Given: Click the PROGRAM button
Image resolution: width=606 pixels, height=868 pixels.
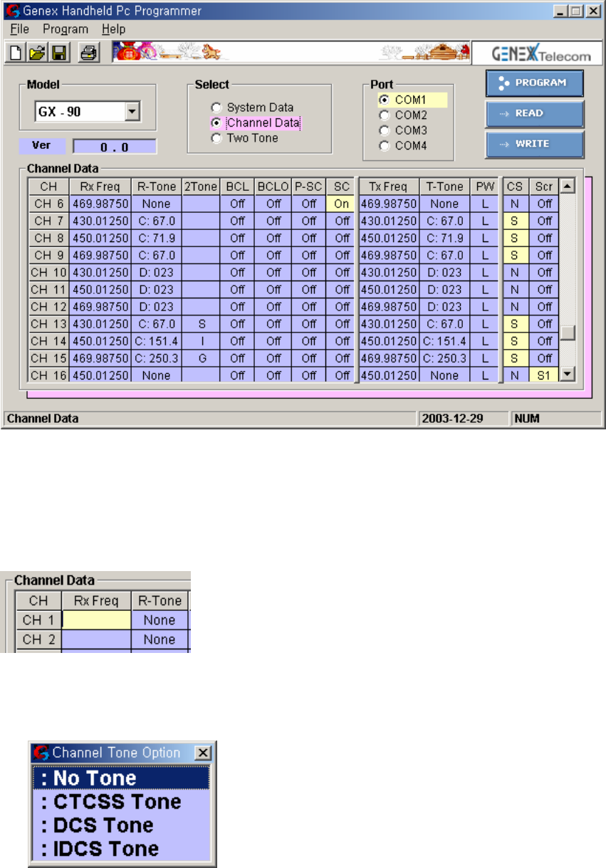Looking at the screenshot, I should coord(535,83).
